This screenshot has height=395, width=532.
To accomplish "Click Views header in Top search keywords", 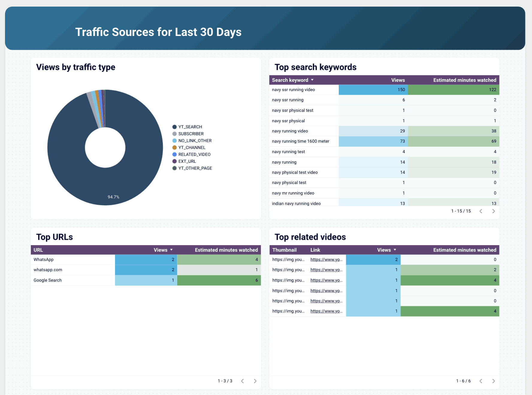I will [398, 80].
